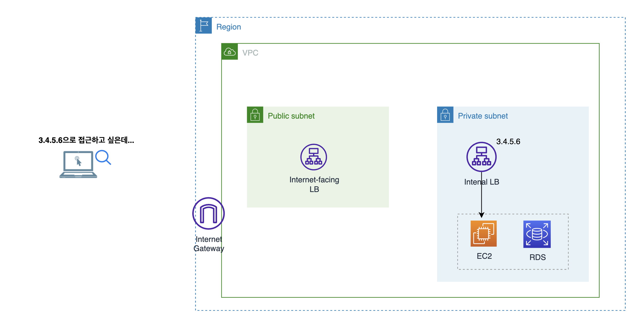Viewport: 644px width, 327px height.
Task: Click the Internal LB icon
Action: click(x=481, y=157)
